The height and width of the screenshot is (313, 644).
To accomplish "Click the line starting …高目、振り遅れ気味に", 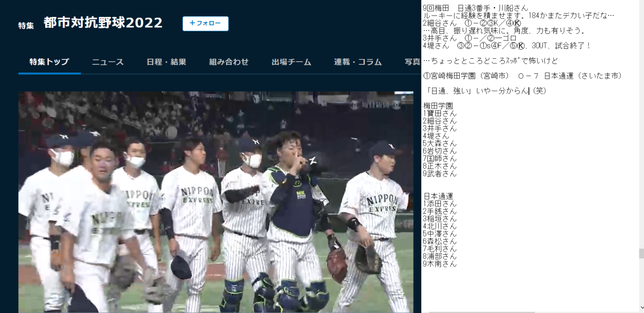I will [x=504, y=31].
